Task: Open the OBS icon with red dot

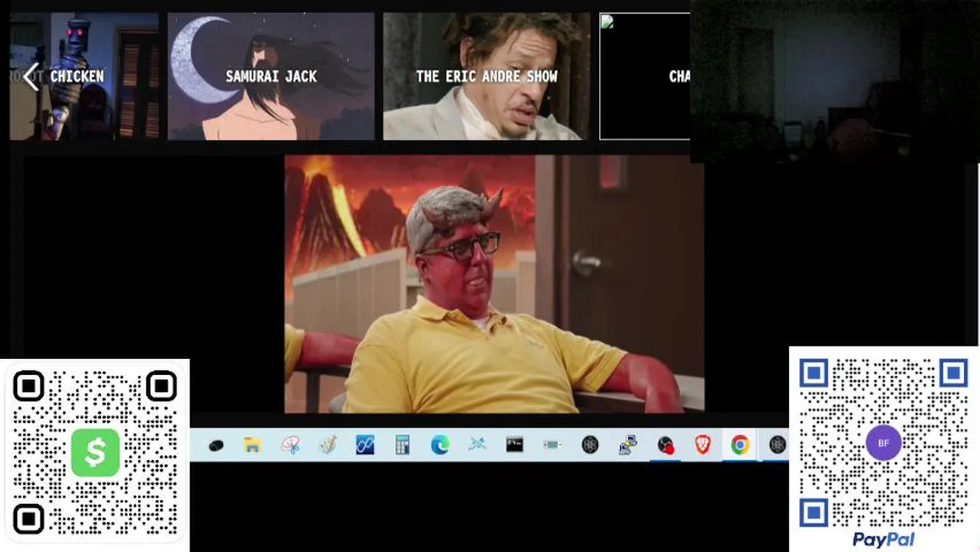Action: coord(666,445)
